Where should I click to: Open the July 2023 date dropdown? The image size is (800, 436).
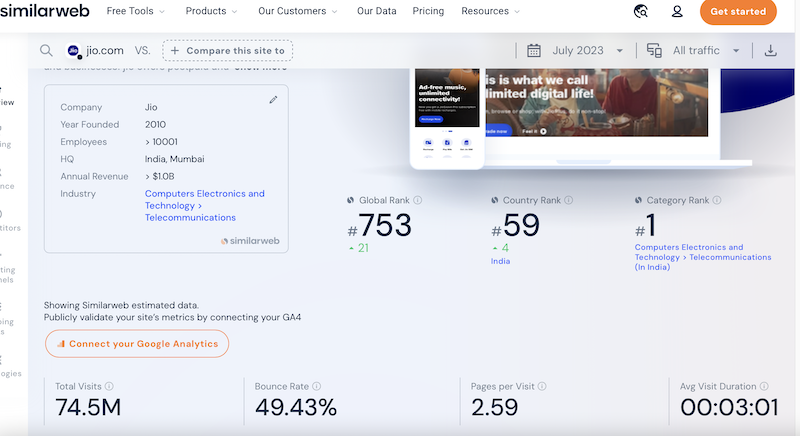(x=575, y=51)
